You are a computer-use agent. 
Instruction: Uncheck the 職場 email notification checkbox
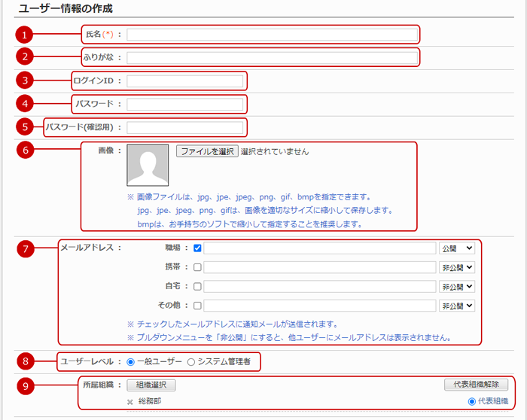[x=197, y=248]
